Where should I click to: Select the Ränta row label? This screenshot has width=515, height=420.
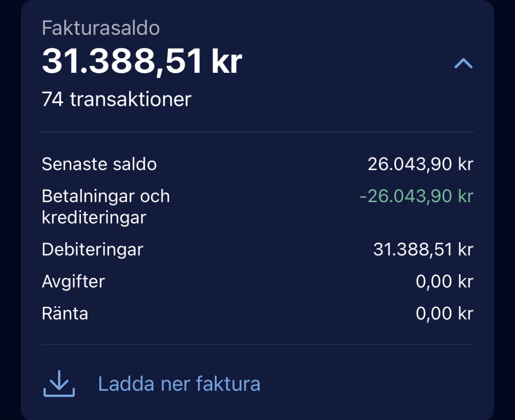65,314
